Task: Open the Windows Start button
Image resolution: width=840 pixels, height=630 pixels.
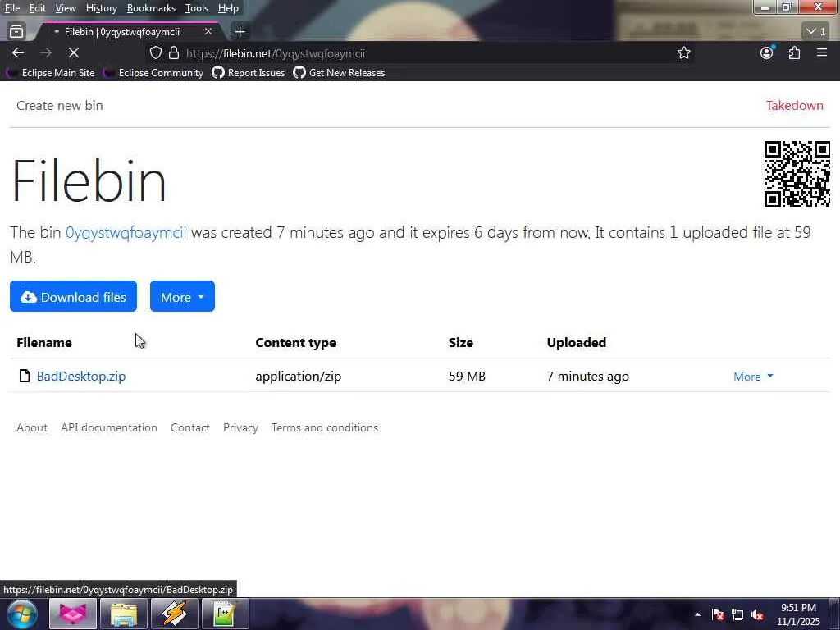Action: [21, 614]
